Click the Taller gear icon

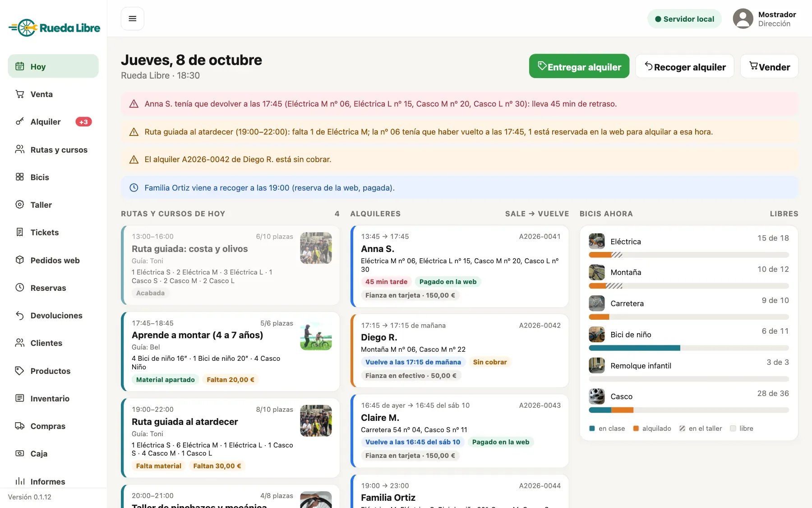[20, 205]
